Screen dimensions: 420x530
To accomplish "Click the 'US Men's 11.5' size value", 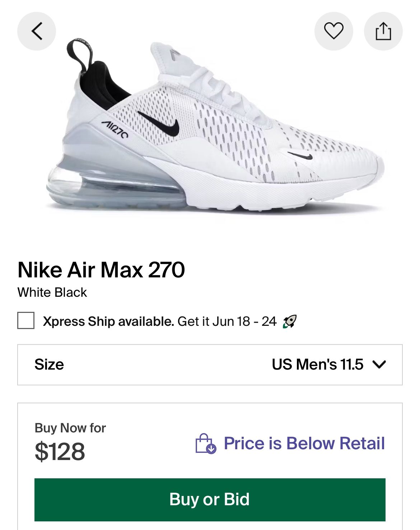I will [x=317, y=365].
